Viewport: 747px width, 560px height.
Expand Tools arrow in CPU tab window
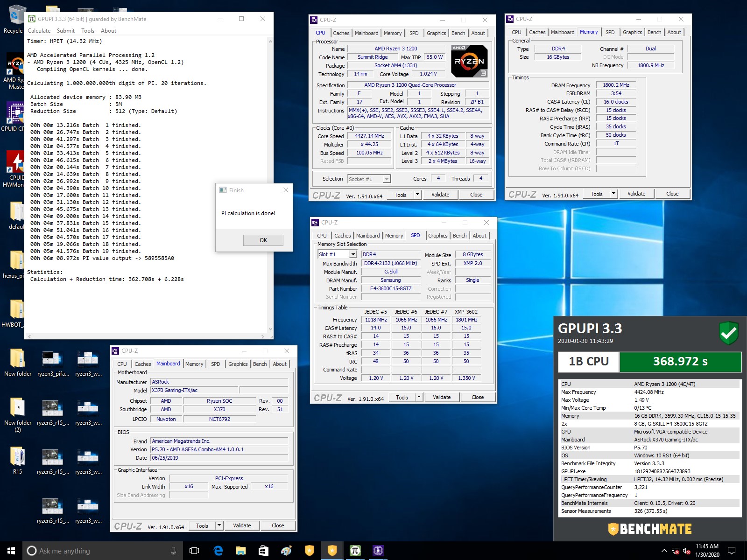[x=418, y=195]
